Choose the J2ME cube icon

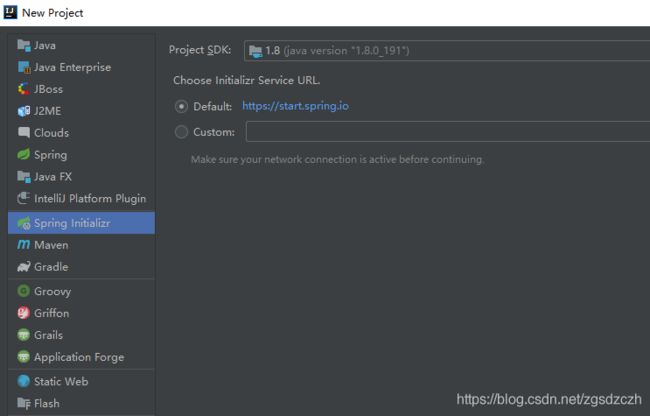pos(24,111)
